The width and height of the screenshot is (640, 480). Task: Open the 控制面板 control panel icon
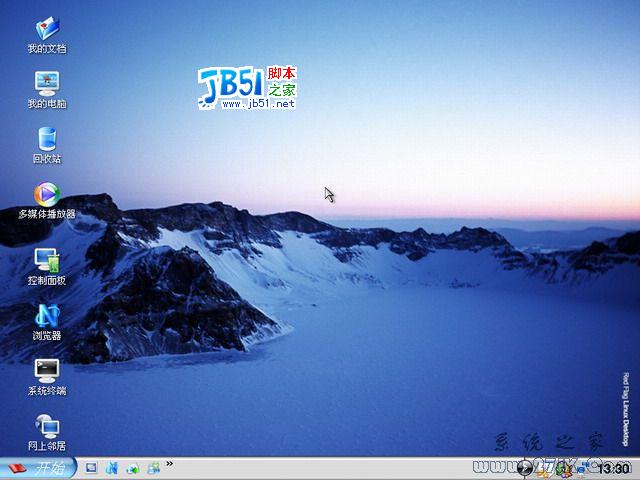click(46, 262)
